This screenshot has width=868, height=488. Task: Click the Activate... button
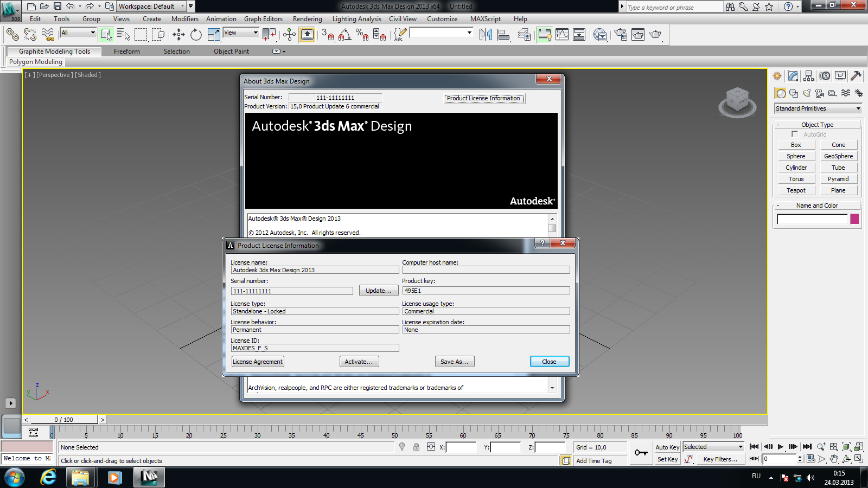pyautogui.click(x=359, y=362)
